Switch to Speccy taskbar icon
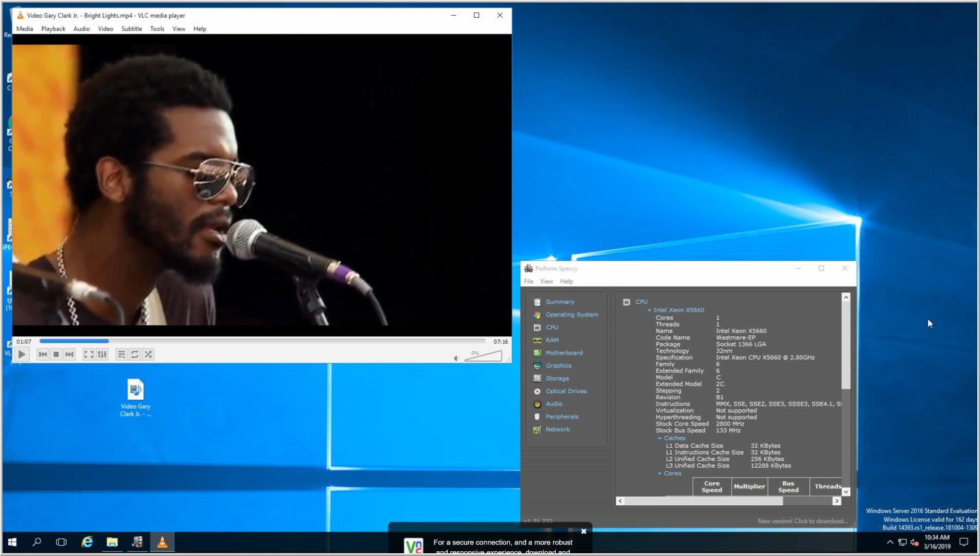The width and height of the screenshot is (980, 556). click(x=137, y=542)
